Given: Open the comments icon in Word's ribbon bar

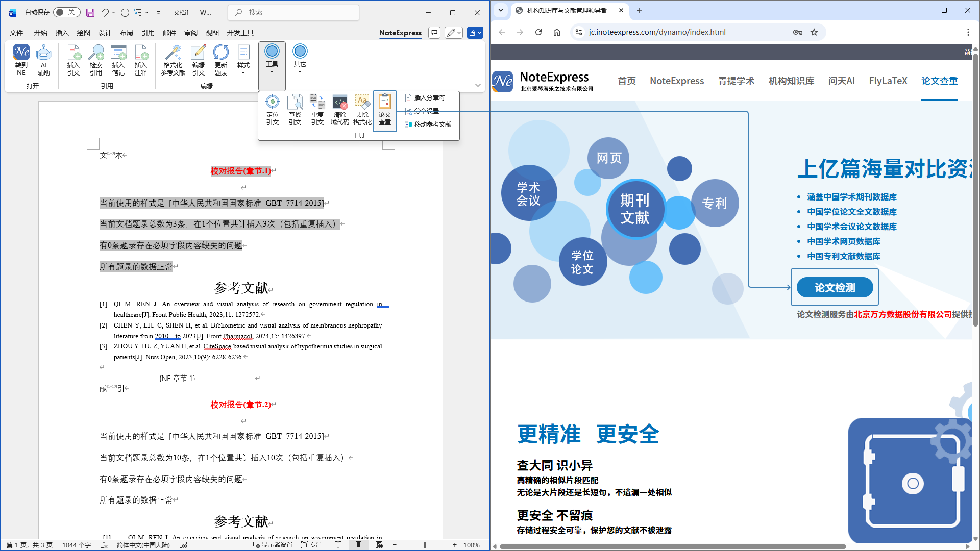Looking at the screenshot, I should tap(434, 33).
